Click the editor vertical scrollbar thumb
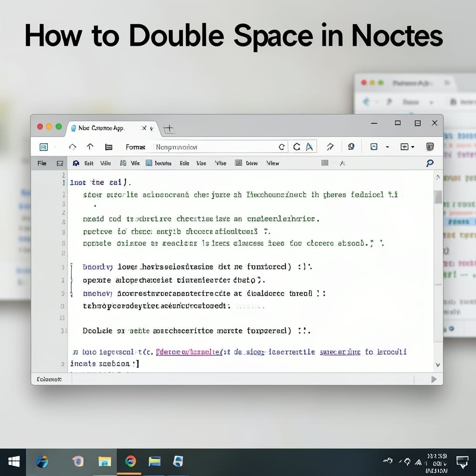Viewport: 476px width, 476px height. pos(438,197)
